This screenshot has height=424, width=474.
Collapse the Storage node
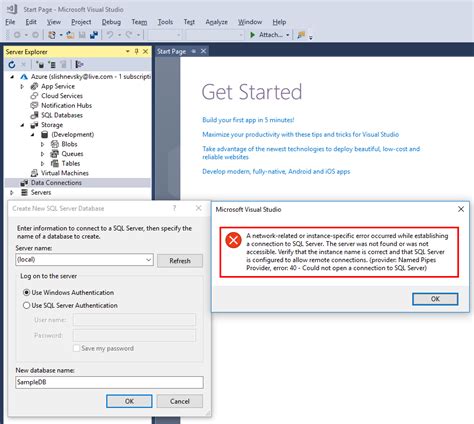tap(22, 125)
